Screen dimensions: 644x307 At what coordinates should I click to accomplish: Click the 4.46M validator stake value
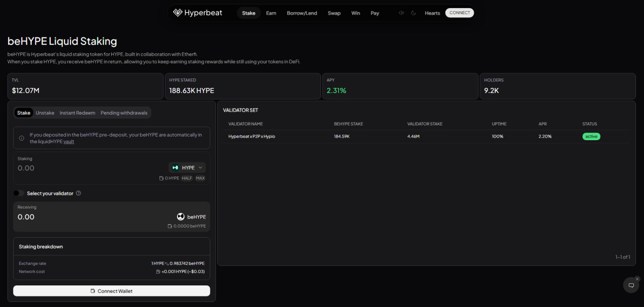pos(414,137)
